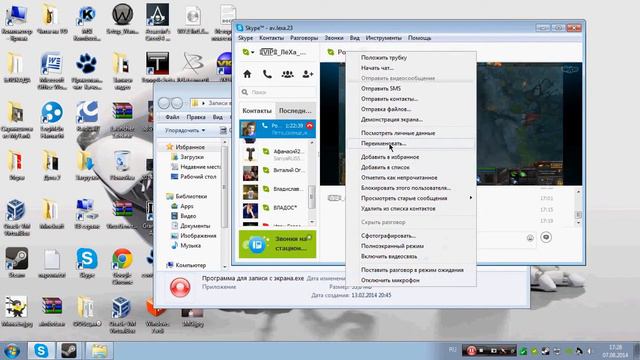Open Загрузки in the Explorer sidebar
This screenshot has height=360, width=640.
pyautogui.click(x=192, y=157)
